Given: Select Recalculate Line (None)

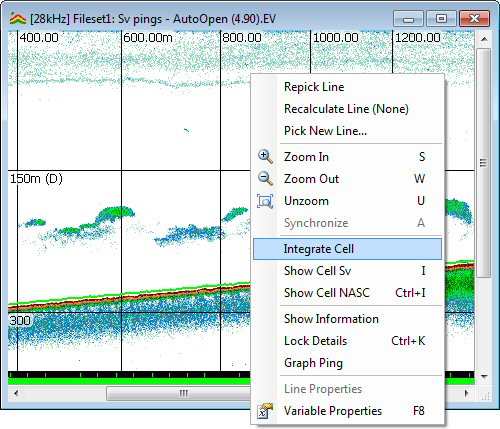Looking at the screenshot, I should point(347,109).
